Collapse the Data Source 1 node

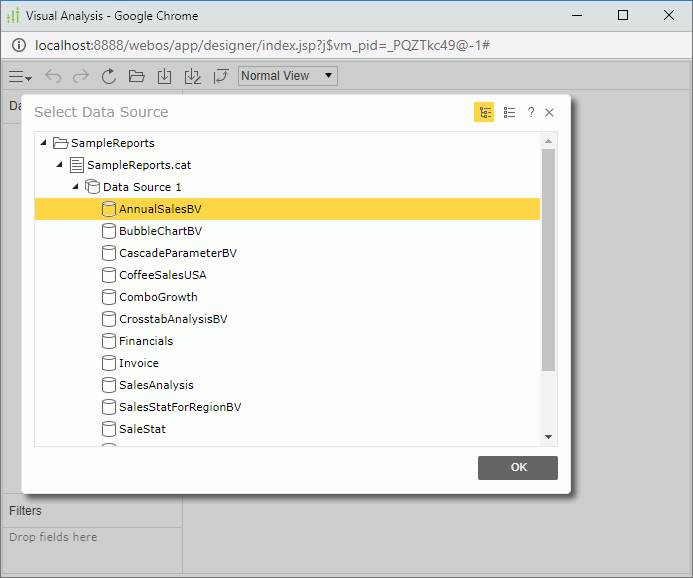click(x=75, y=187)
